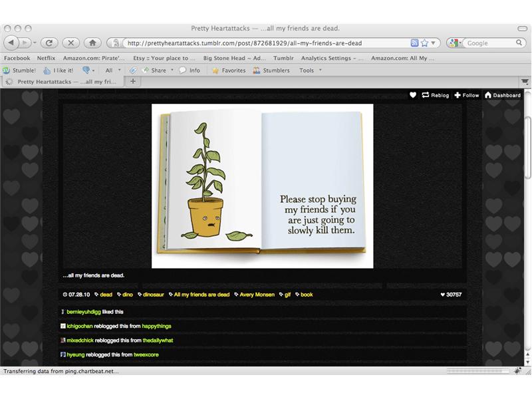Open the Tools dropdown menu

(310, 70)
